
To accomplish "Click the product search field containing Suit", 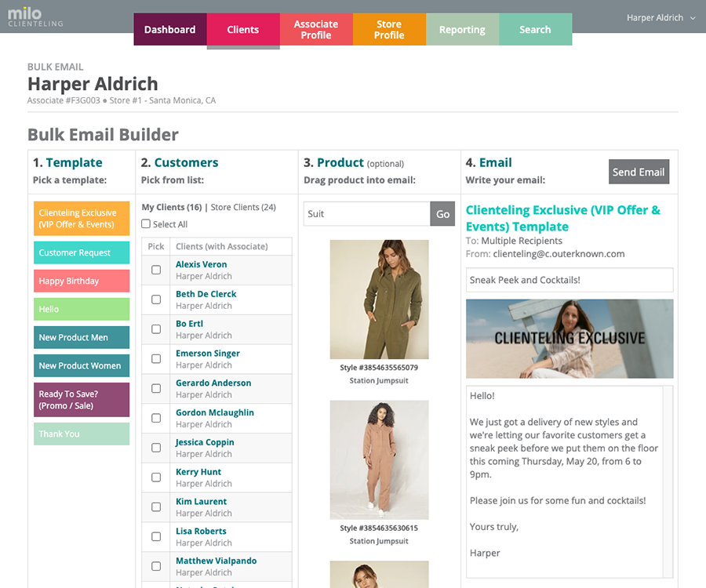I will click(366, 214).
